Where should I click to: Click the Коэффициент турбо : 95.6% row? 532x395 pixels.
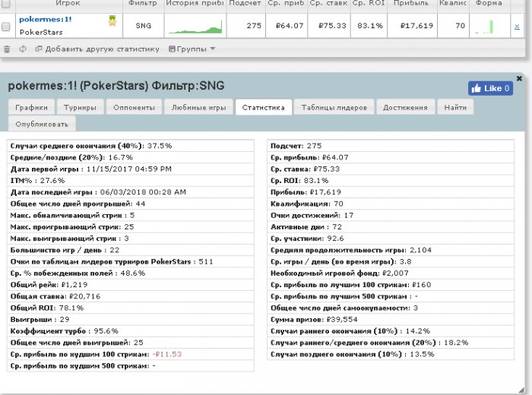(x=130, y=331)
